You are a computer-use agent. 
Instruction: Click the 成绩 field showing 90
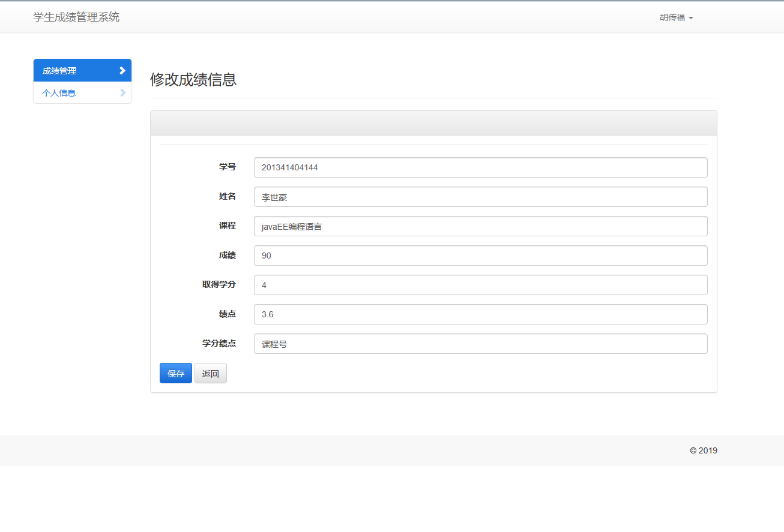480,256
